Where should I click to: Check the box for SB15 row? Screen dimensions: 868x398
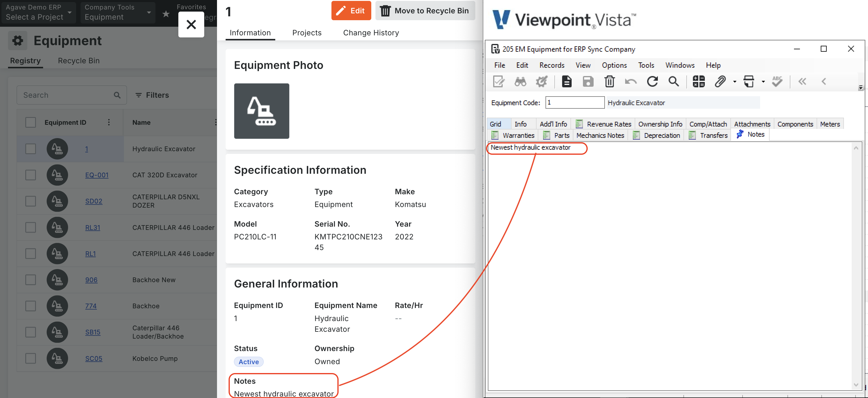pos(31,332)
